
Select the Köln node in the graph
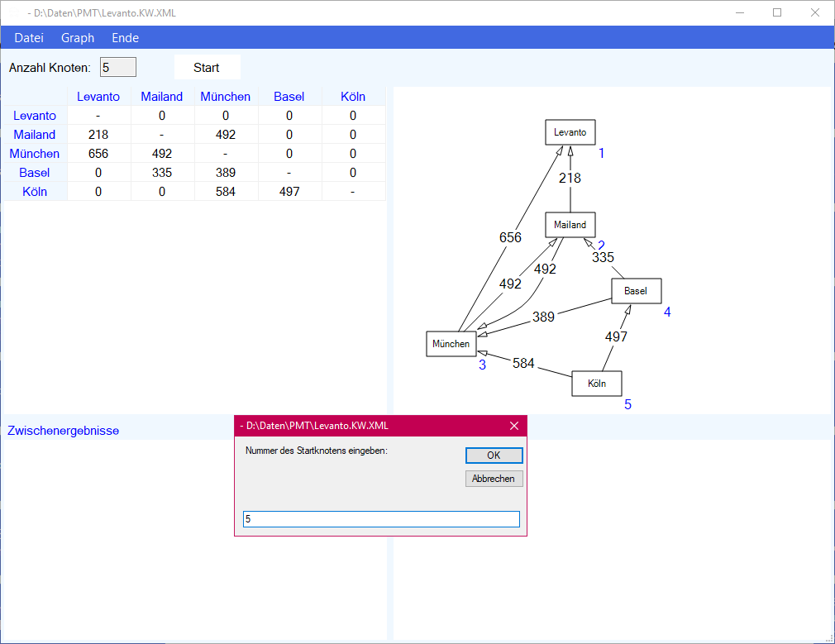tap(597, 384)
